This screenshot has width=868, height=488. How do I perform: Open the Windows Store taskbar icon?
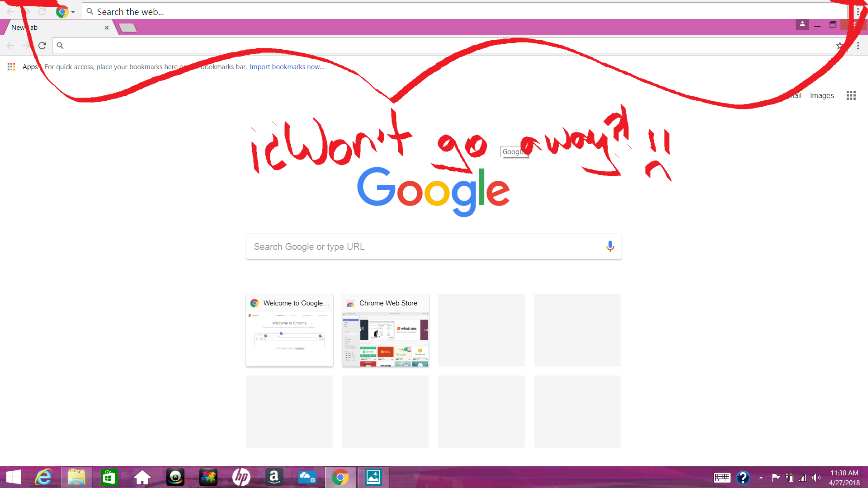109,477
